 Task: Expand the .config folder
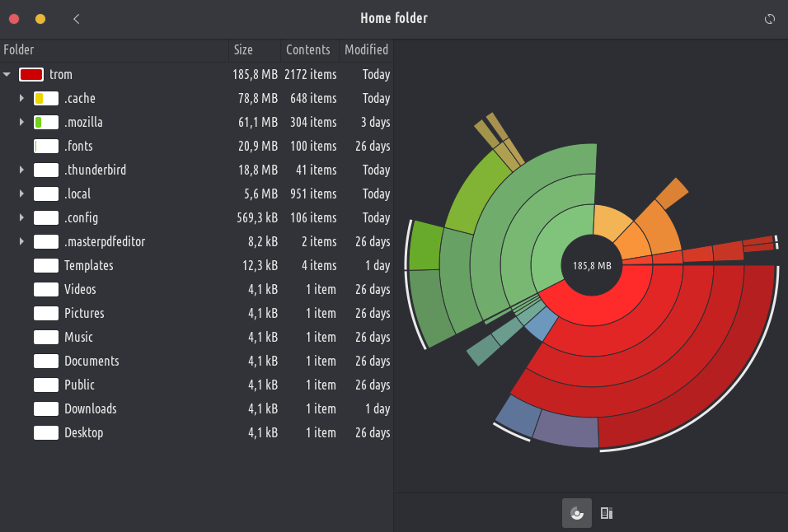tap(22, 218)
